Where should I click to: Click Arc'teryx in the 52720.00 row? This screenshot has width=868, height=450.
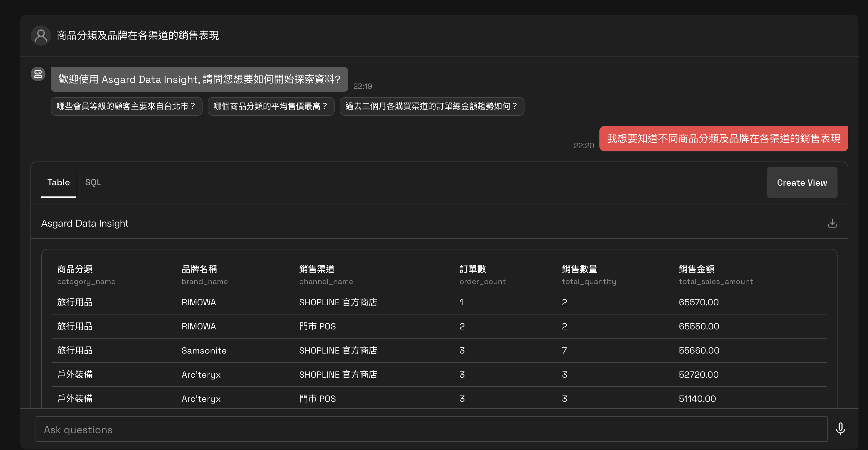(x=201, y=374)
